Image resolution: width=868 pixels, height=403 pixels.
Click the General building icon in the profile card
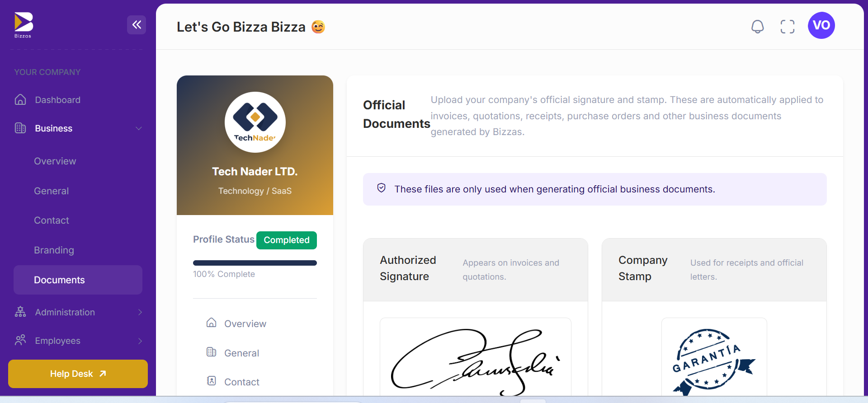tap(211, 352)
